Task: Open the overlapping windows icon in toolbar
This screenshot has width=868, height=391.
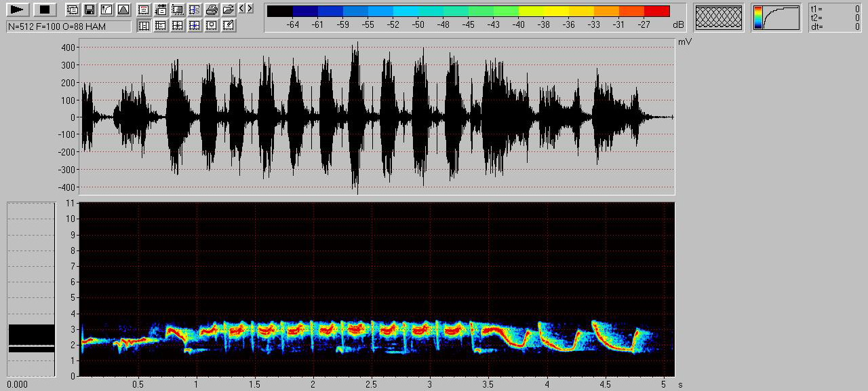Action: point(72,10)
